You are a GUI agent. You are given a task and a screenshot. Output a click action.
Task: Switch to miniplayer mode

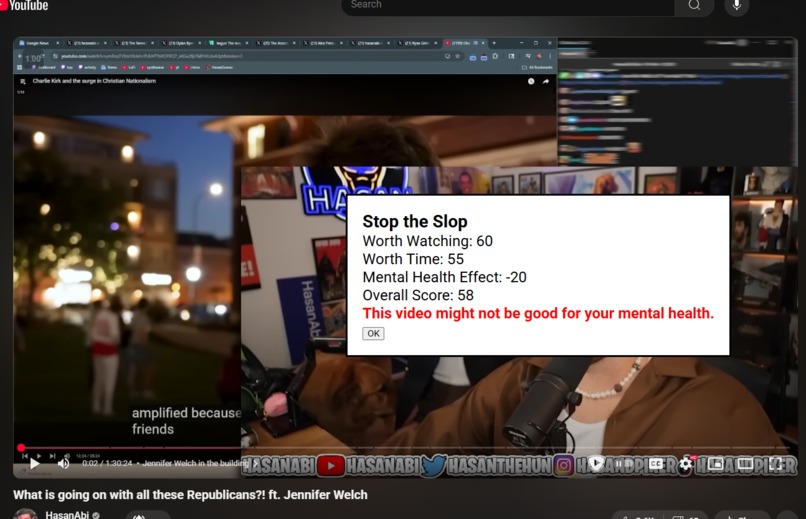pos(716,464)
